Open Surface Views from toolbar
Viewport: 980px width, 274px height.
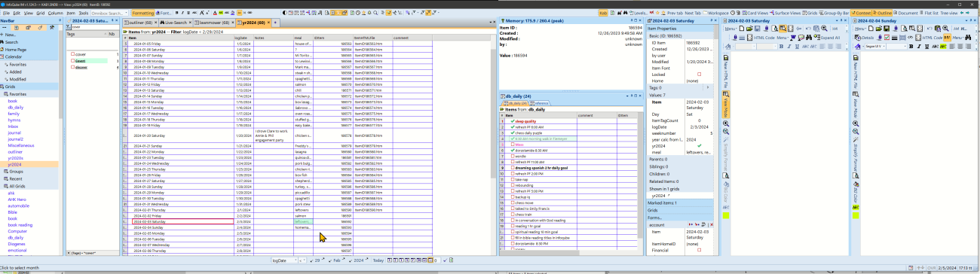click(x=786, y=13)
